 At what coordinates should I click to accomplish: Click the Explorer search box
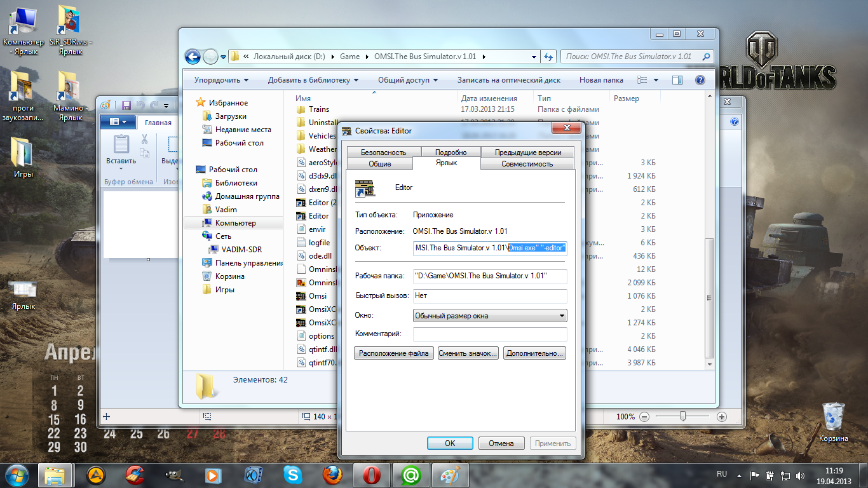(637, 57)
